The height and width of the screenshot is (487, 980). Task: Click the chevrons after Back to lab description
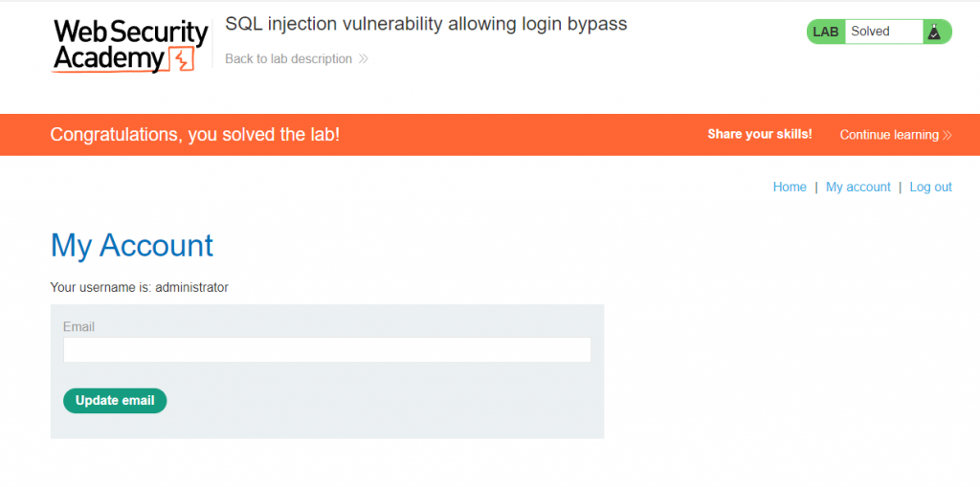tap(363, 59)
